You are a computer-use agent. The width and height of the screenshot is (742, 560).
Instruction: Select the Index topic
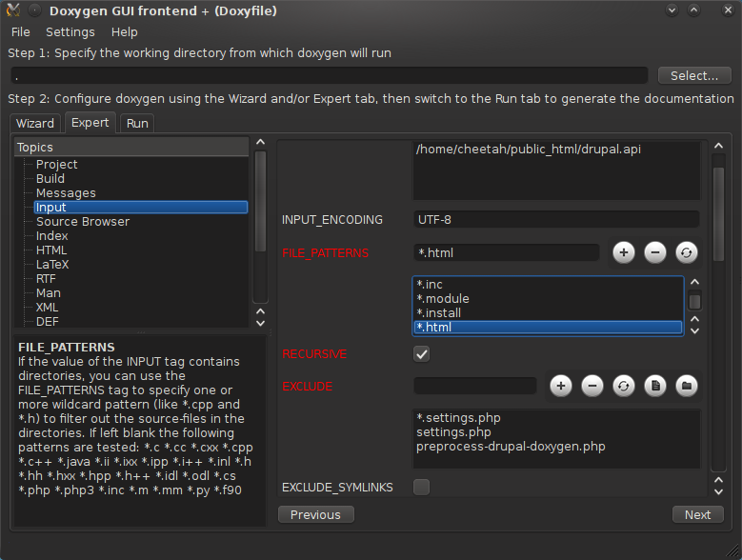point(52,235)
